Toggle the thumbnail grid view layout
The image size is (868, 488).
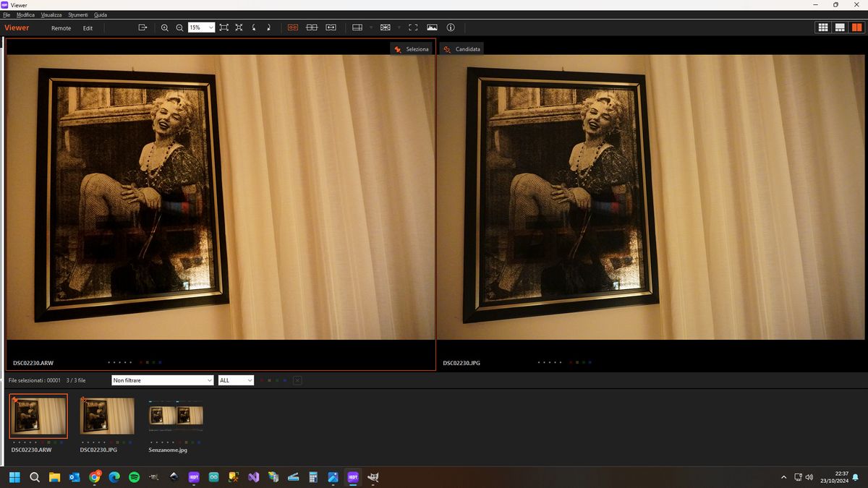822,27
